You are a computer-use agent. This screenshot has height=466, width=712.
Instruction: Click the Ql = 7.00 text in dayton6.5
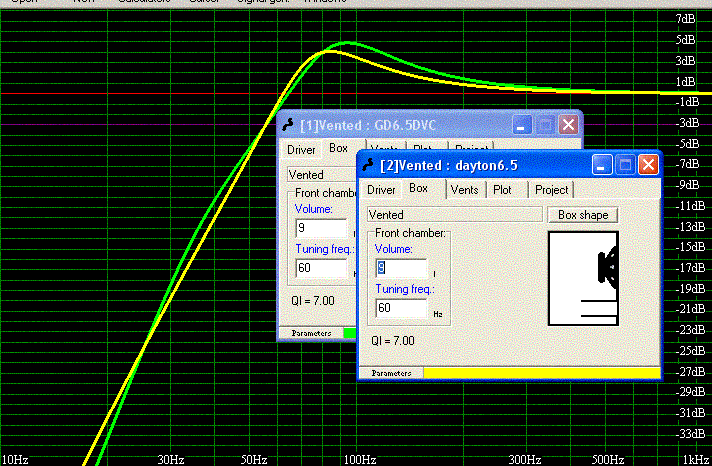pos(392,341)
